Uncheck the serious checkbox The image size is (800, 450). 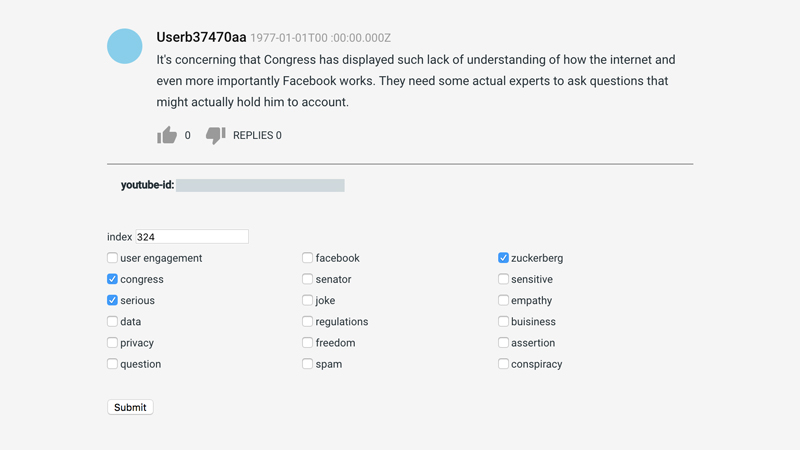tap(112, 300)
